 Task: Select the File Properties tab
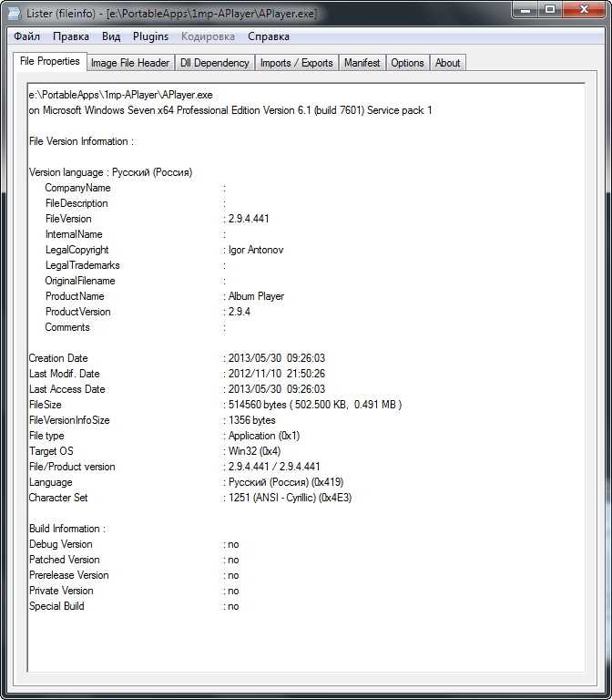pos(49,61)
